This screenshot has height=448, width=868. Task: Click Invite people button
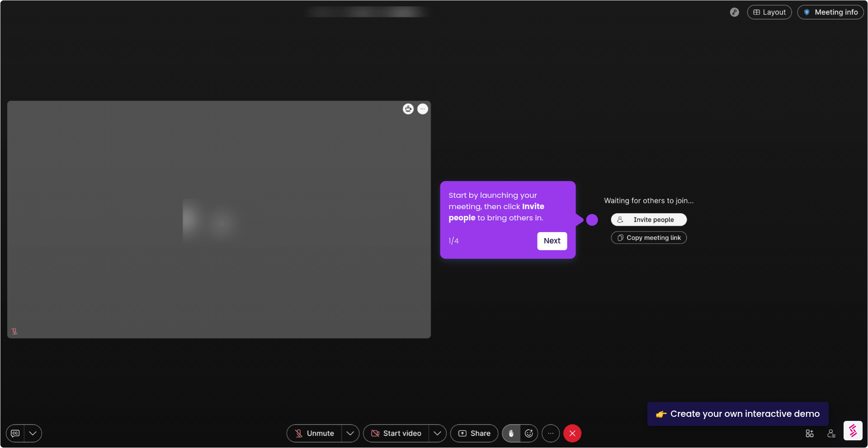point(649,219)
